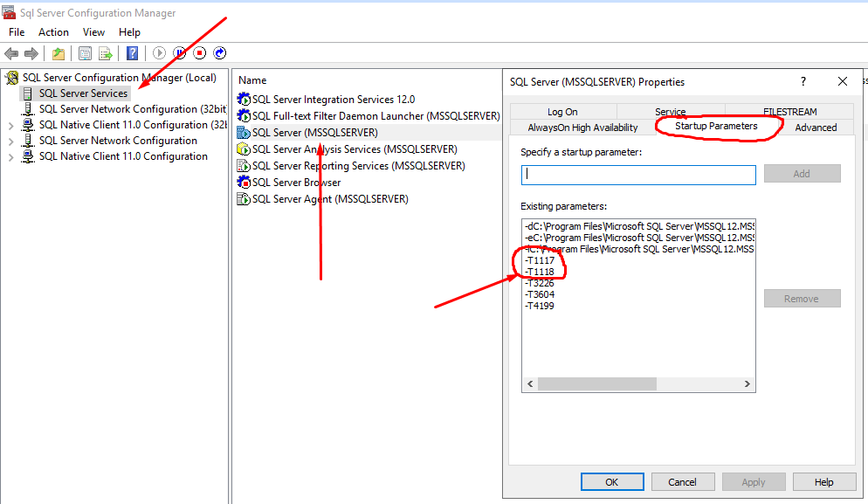Click the Restart Service toolbar icon
Screen dimensions: 868x504
[x=220, y=53]
